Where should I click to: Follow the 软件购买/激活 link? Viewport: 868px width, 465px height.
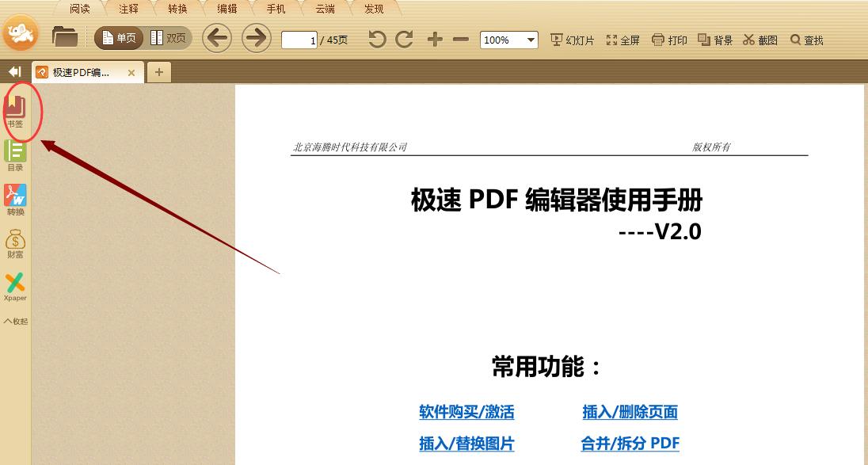point(466,412)
